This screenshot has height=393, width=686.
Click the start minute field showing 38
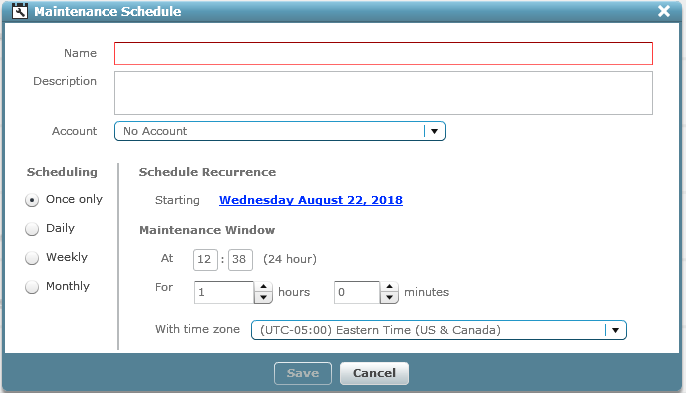[x=240, y=260]
